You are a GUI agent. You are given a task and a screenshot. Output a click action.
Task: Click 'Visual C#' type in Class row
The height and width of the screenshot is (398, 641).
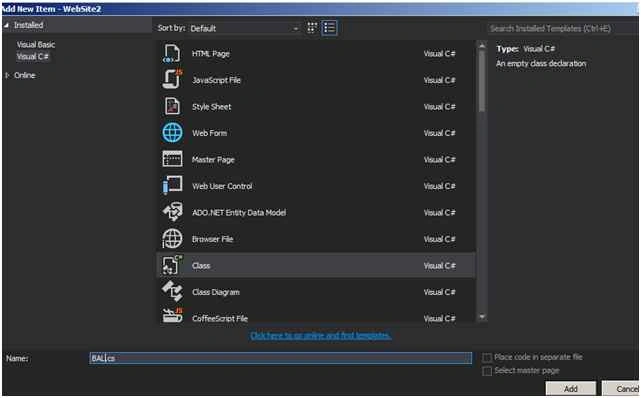click(439, 266)
